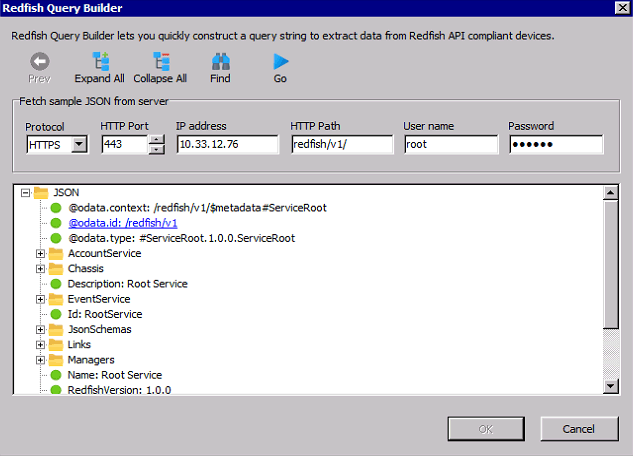Click the tree scrollbar up arrow
633x456 pixels.
[610, 193]
